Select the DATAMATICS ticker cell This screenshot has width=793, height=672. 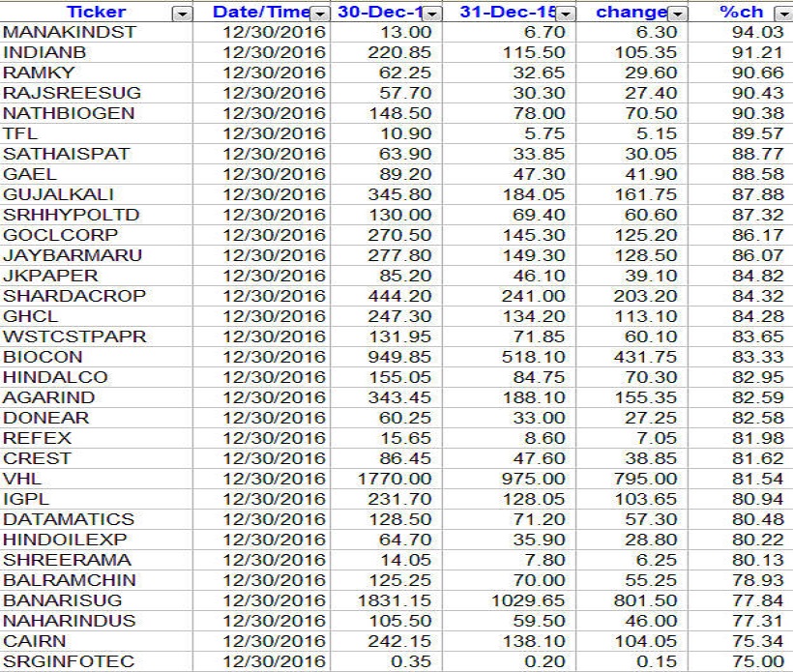coord(96,519)
